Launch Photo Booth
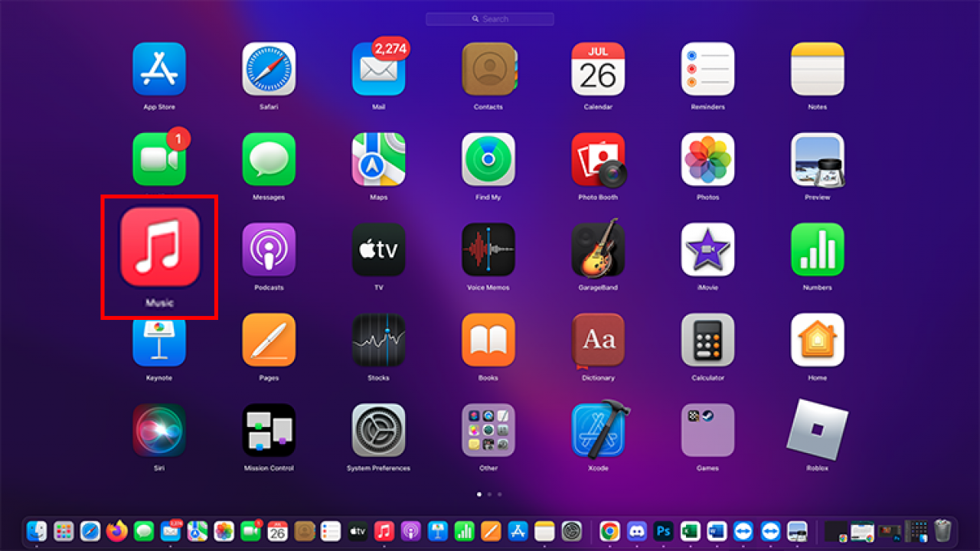 (x=598, y=158)
